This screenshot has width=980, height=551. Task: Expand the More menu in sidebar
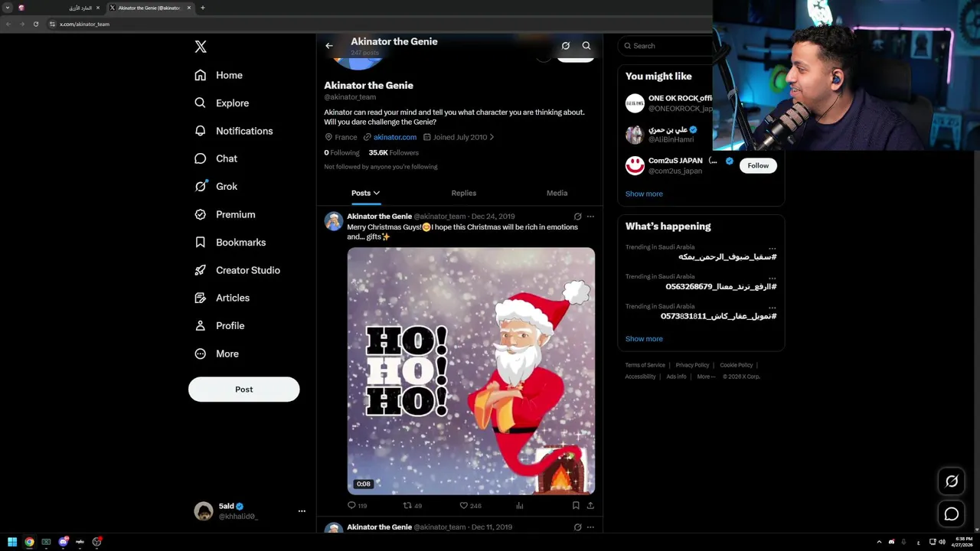pos(217,354)
